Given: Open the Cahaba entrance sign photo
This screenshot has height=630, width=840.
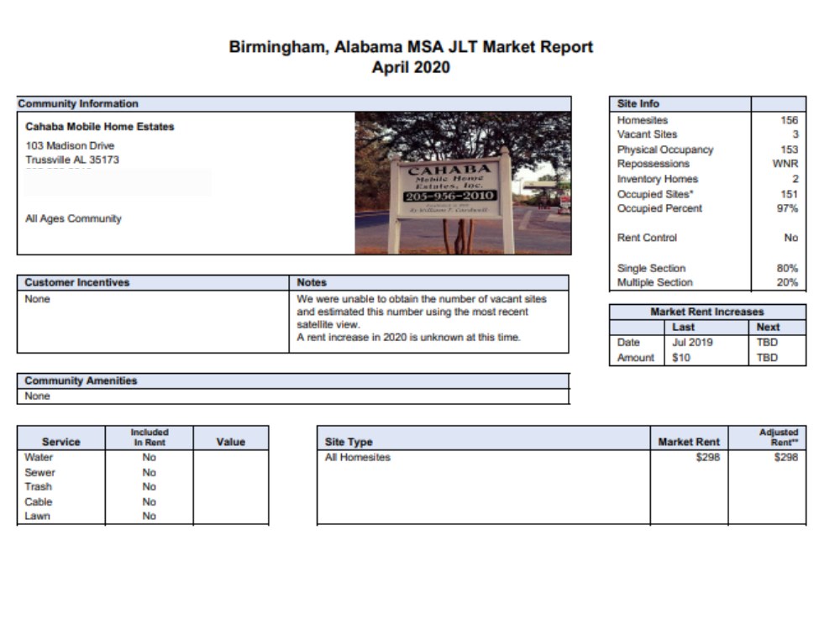Looking at the screenshot, I should point(463,183).
